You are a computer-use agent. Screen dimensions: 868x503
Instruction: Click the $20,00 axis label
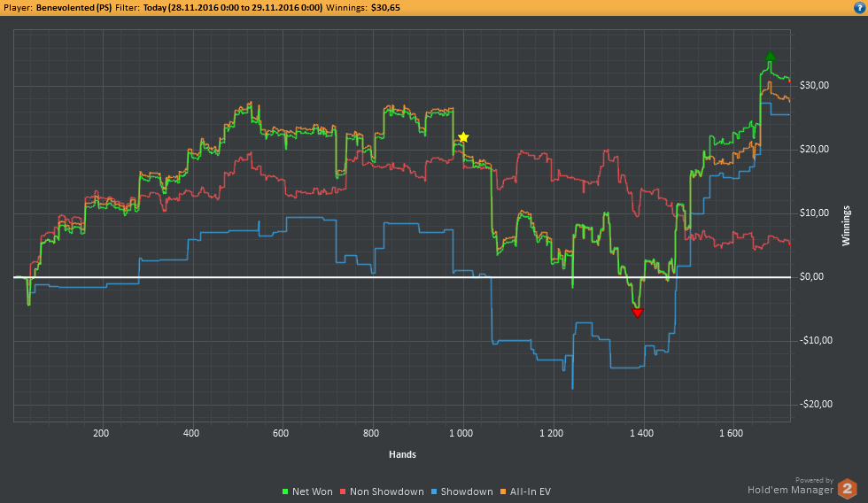(x=814, y=149)
